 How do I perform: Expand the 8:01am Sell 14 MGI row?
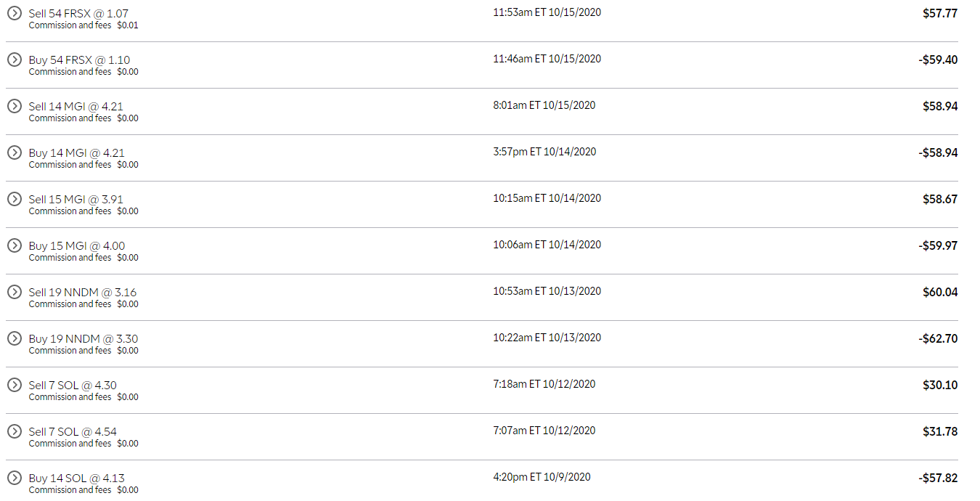[x=15, y=106]
